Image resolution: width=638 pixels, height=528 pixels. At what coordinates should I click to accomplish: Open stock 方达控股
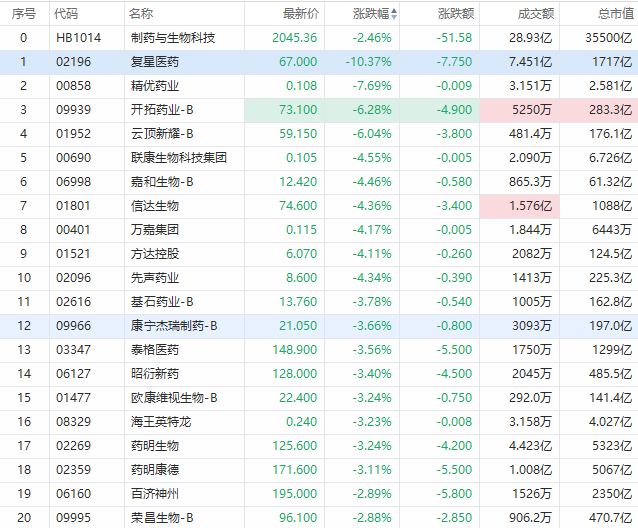click(x=155, y=254)
